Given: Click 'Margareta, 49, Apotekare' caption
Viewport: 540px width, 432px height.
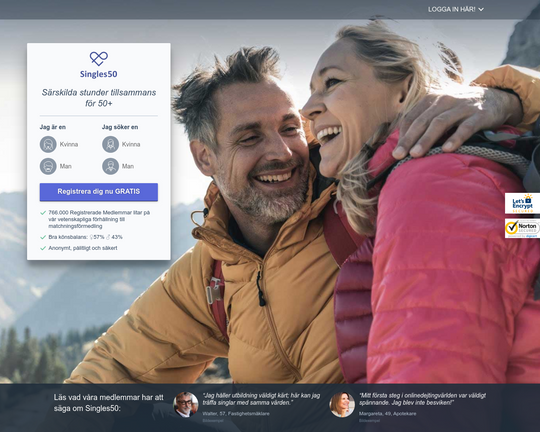Looking at the screenshot, I should pos(387,413).
